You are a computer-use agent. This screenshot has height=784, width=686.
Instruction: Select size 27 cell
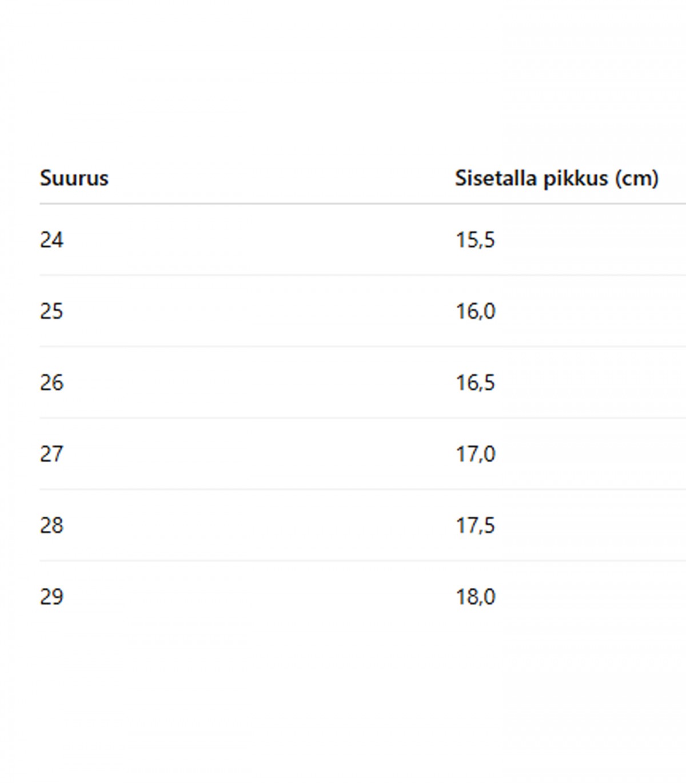tap(51, 454)
